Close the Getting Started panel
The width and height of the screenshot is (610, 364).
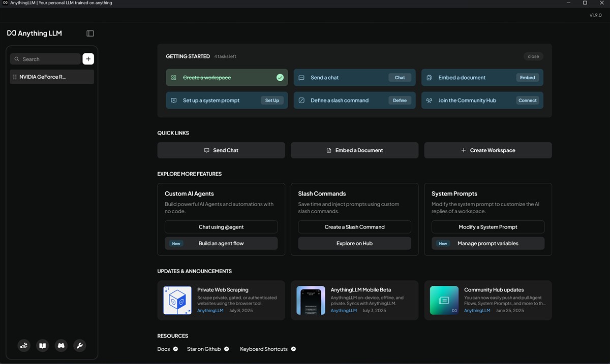tap(533, 56)
